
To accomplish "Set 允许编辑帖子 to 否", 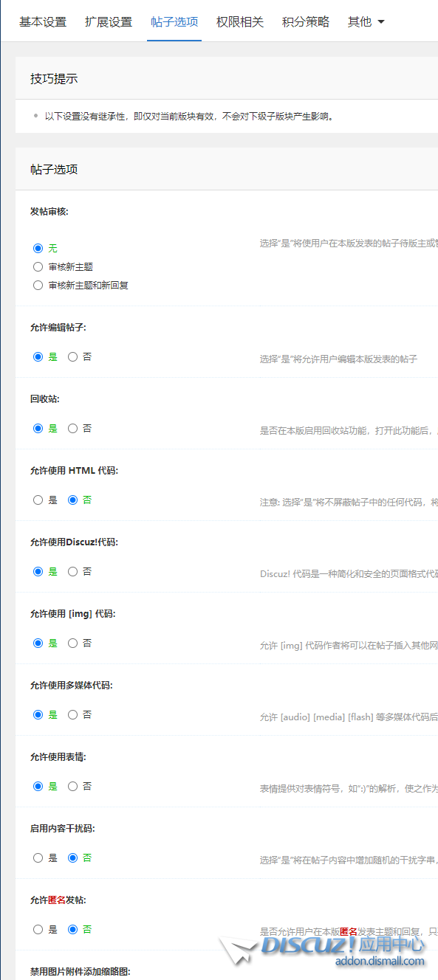I will 72,357.
